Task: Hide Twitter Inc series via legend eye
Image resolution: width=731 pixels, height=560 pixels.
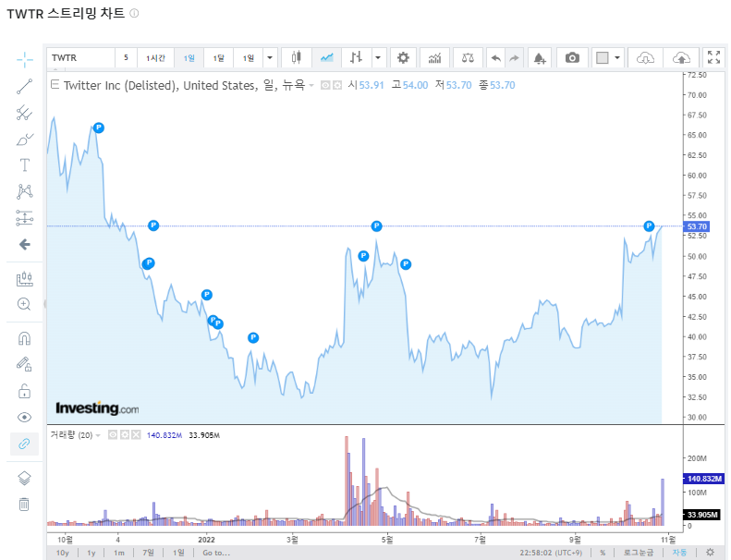Action: click(x=325, y=85)
